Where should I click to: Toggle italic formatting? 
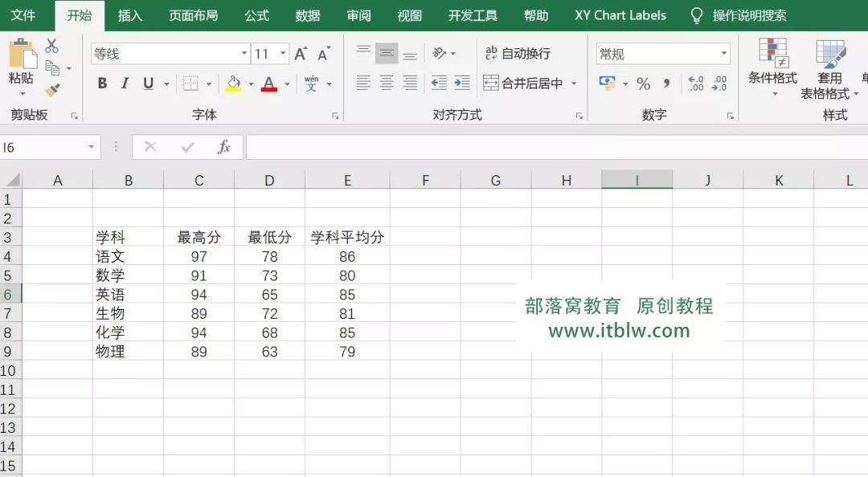(125, 84)
